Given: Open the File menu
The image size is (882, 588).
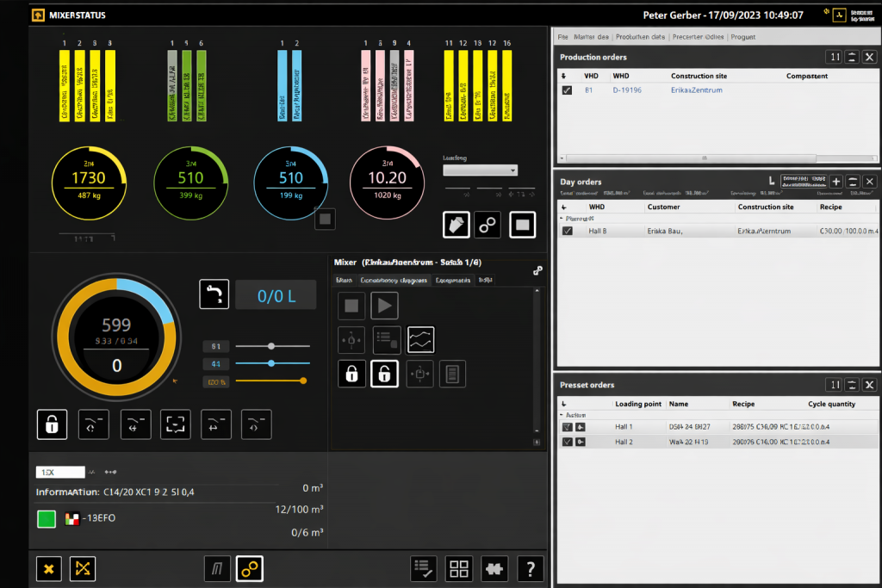Looking at the screenshot, I should click(x=562, y=37).
